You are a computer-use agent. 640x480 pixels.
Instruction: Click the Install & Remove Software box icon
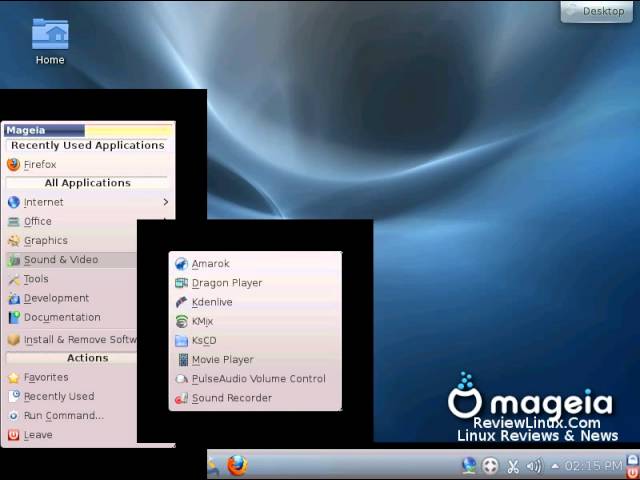[13, 340]
